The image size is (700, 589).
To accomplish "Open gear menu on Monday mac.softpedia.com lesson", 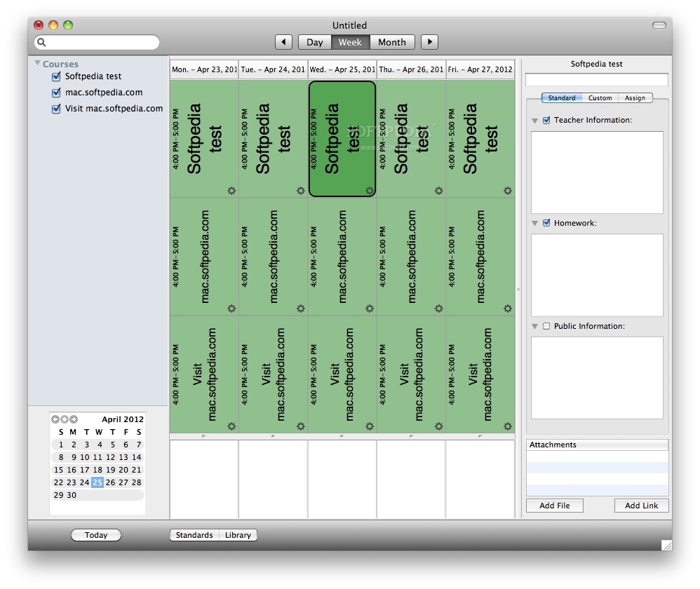I will click(x=231, y=309).
